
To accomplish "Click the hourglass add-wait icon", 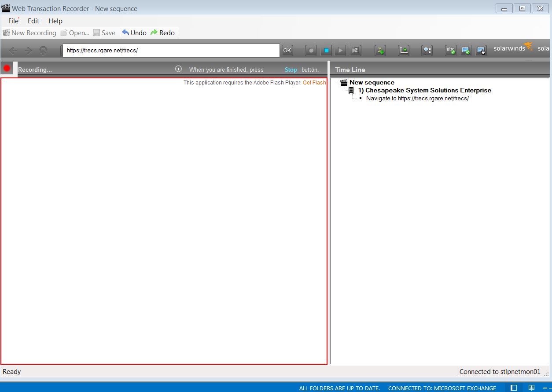I will [x=380, y=51].
